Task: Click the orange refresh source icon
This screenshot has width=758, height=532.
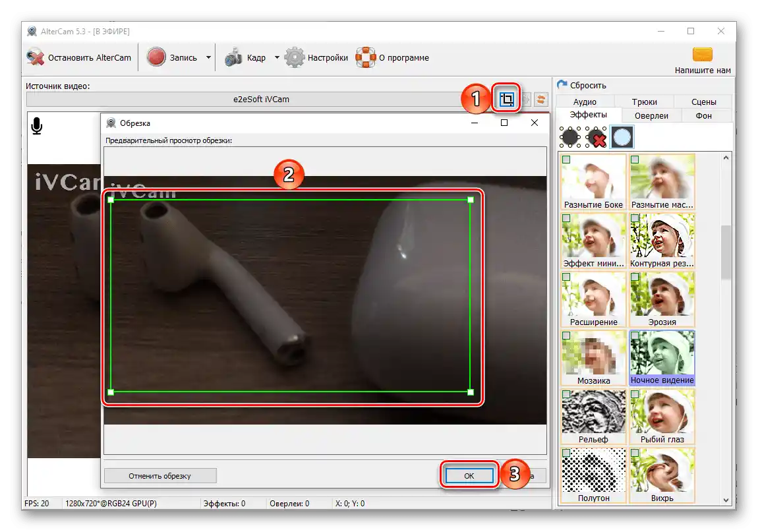Action: click(x=541, y=100)
